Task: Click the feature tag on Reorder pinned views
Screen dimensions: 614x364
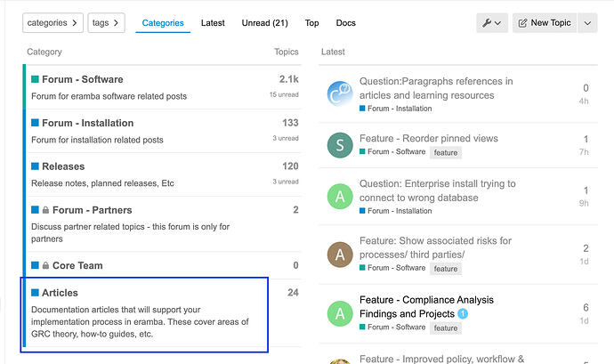Action: (446, 152)
